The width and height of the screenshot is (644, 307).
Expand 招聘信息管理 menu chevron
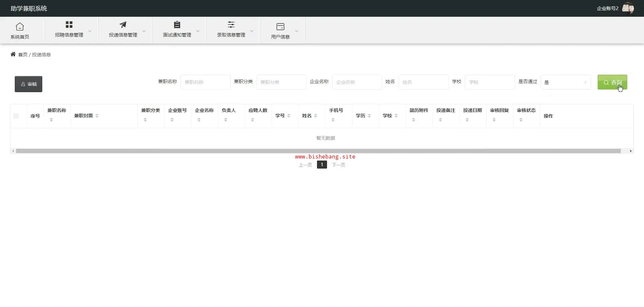point(90,31)
